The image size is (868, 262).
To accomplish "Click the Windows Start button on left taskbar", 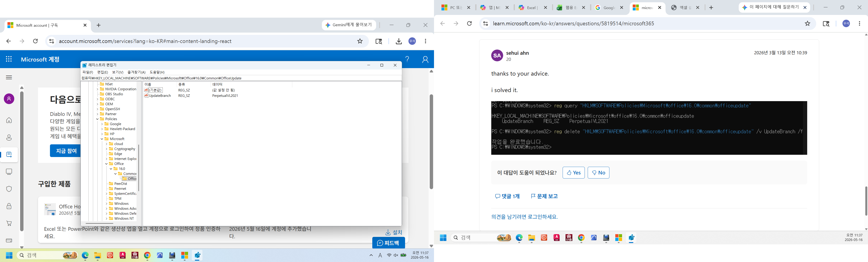I will click(x=9, y=256).
